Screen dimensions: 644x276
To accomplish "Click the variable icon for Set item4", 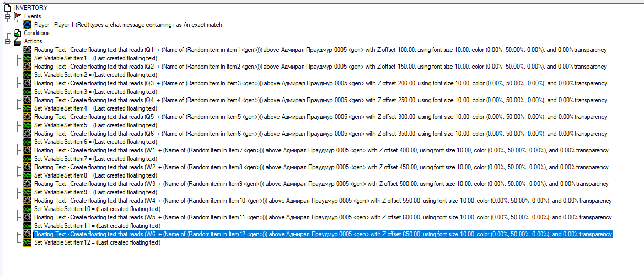I will point(27,108).
